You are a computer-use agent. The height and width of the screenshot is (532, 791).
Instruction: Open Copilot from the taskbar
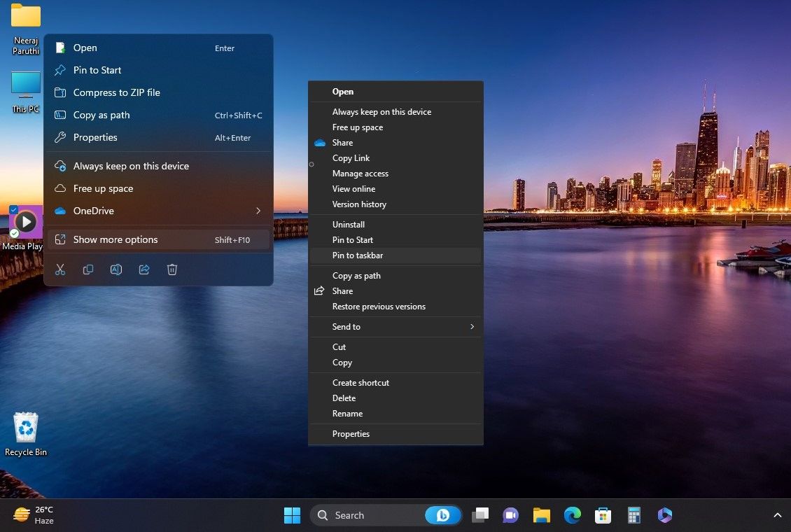[664, 515]
